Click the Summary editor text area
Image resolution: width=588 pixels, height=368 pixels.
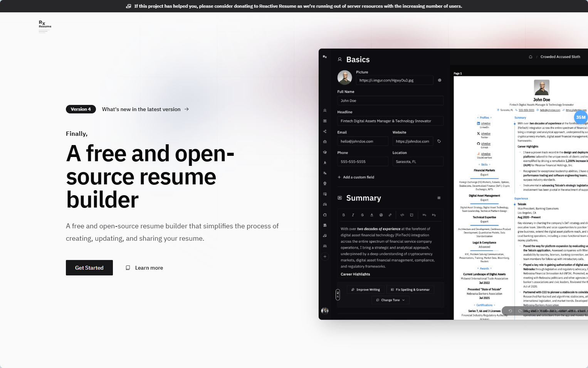pyautogui.click(x=390, y=251)
